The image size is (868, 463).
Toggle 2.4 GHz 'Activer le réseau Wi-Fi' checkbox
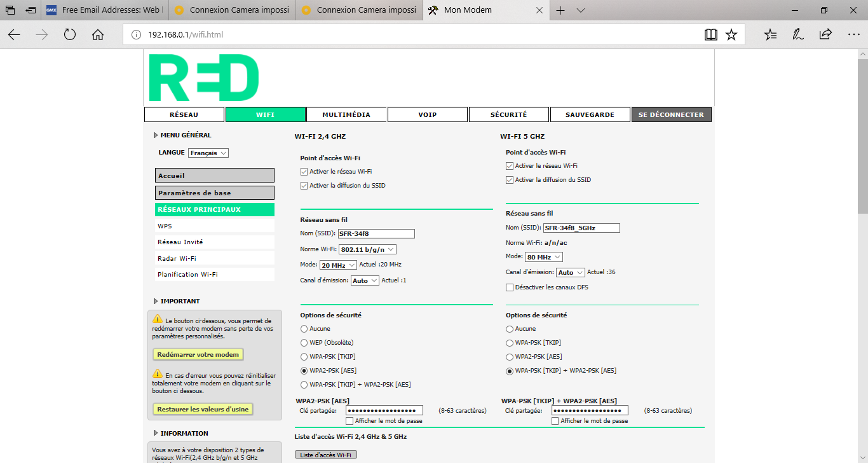304,172
